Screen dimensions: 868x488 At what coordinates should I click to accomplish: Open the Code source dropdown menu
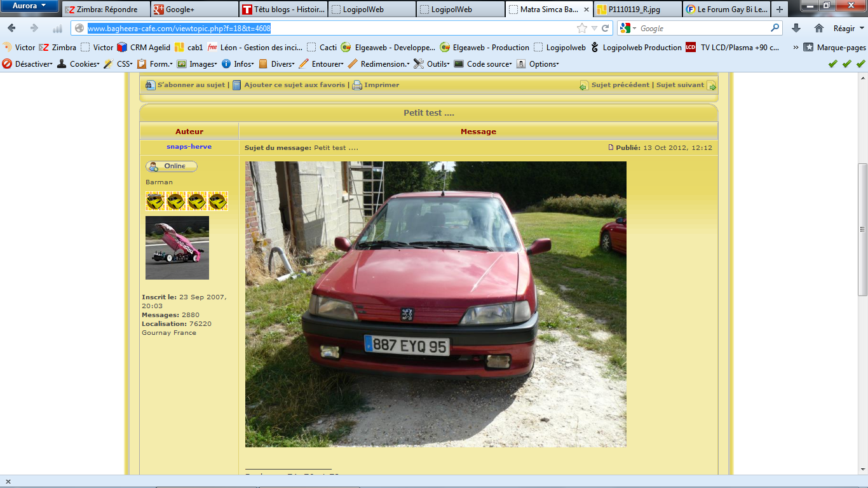(483, 64)
